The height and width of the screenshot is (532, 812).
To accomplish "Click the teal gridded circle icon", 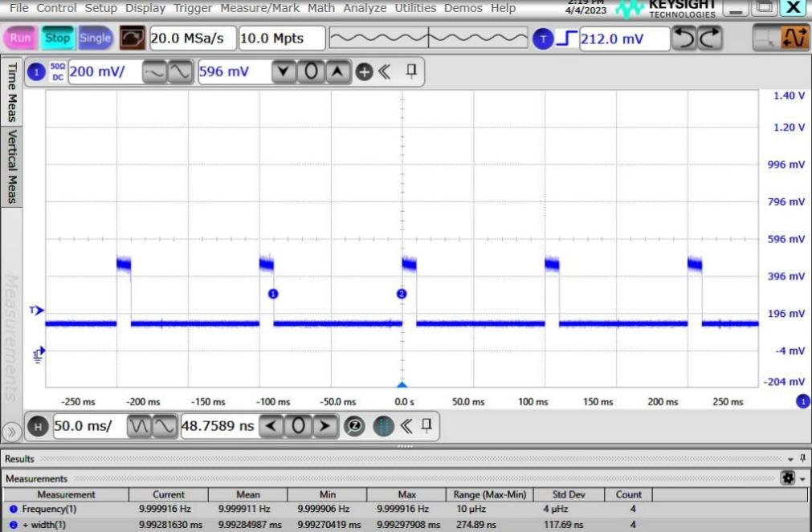I will tap(383, 426).
